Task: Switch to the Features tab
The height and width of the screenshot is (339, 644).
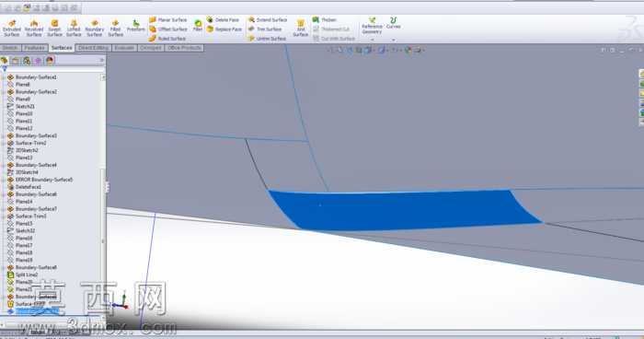Action: 34,48
